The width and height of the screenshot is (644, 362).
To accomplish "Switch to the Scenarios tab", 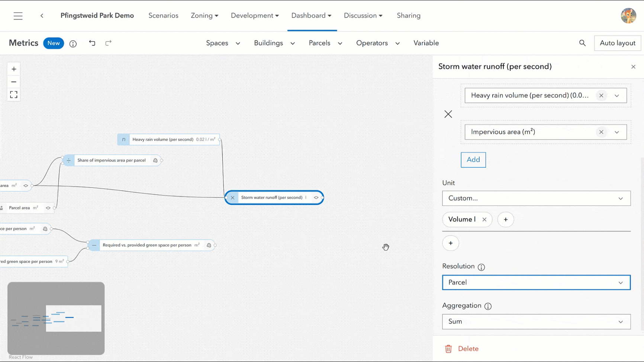I will click(163, 15).
